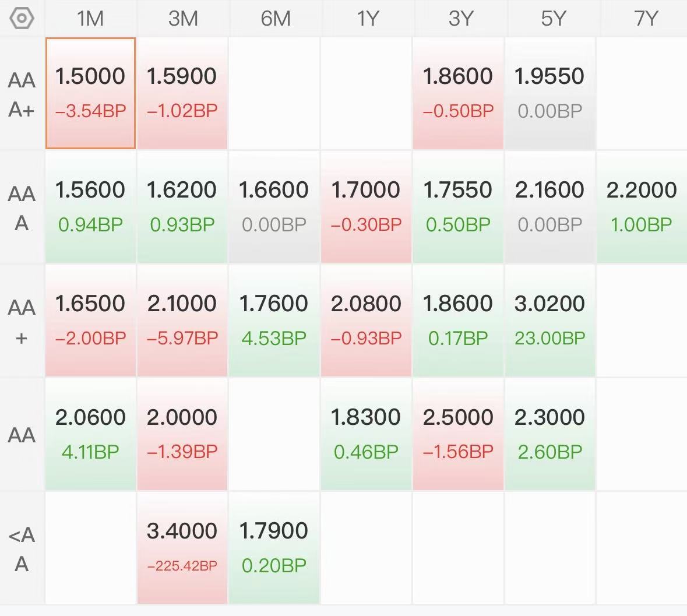Open <AA 3M cell with -225.42BP
The height and width of the screenshot is (616, 687).
click(x=183, y=548)
